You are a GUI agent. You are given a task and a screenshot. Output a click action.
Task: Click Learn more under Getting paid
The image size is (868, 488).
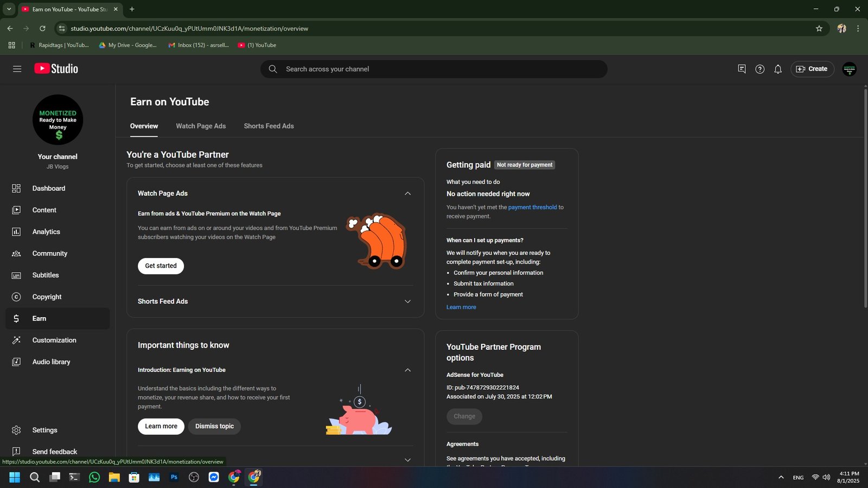(x=461, y=307)
